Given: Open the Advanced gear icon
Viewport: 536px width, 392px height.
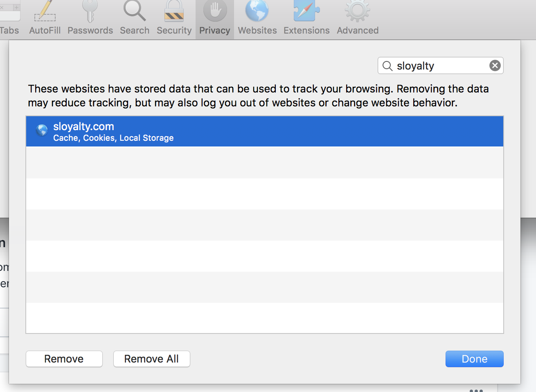Looking at the screenshot, I should click(358, 11).
